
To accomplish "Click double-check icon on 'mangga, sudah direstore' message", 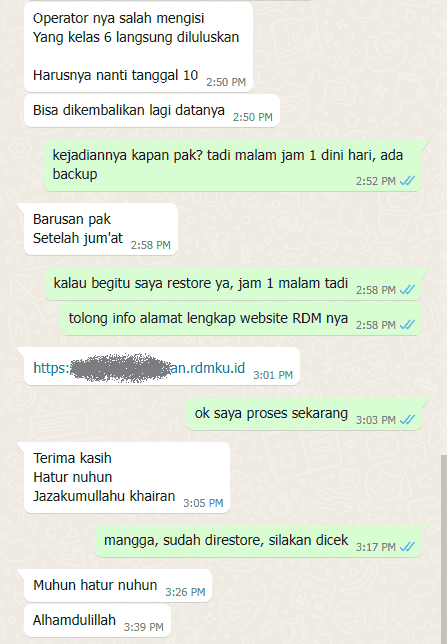I will [x=407, y=547].
